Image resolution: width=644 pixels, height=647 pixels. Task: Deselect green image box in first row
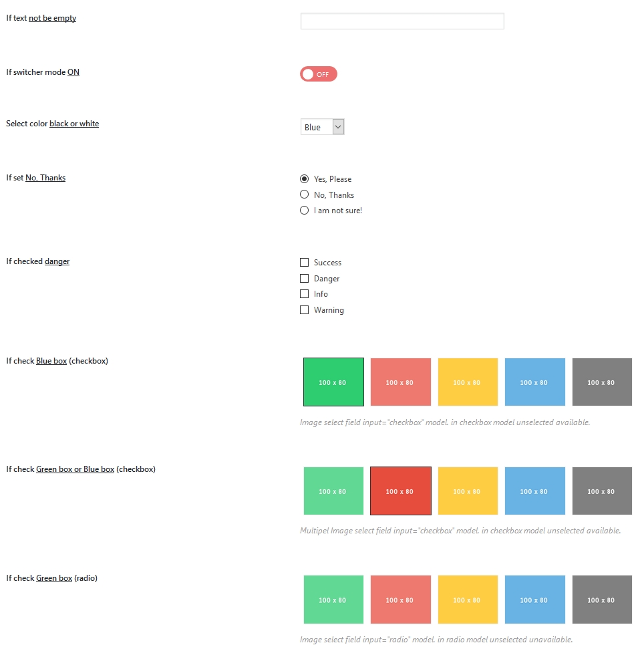point(333,382)
